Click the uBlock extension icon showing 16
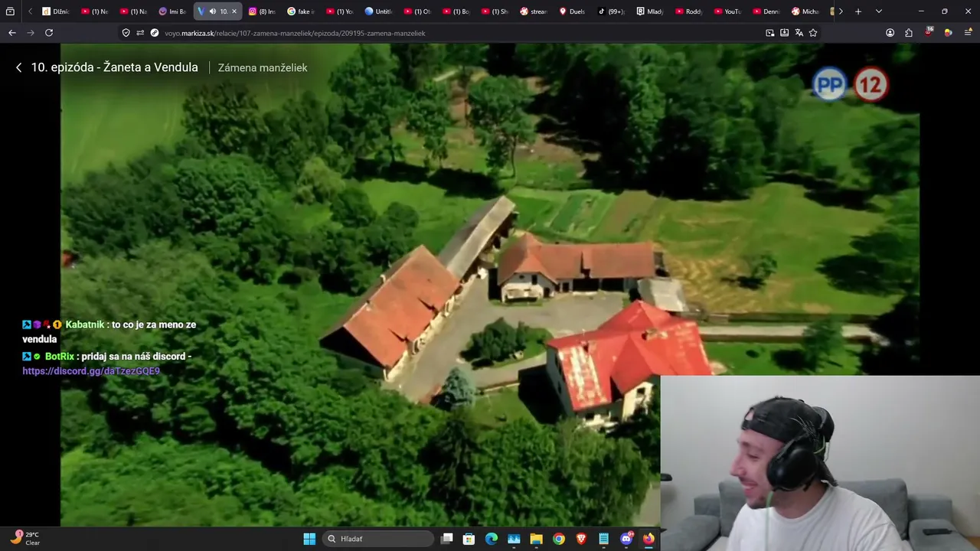This screenshot has height=551, width=980. tap(929, 32)
